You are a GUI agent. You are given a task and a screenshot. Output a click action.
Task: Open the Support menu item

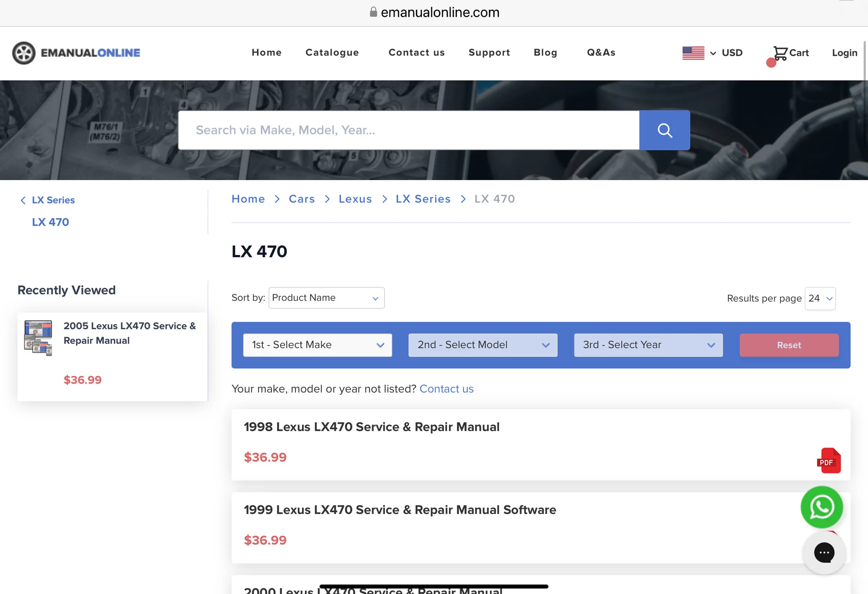pos(489,52)
